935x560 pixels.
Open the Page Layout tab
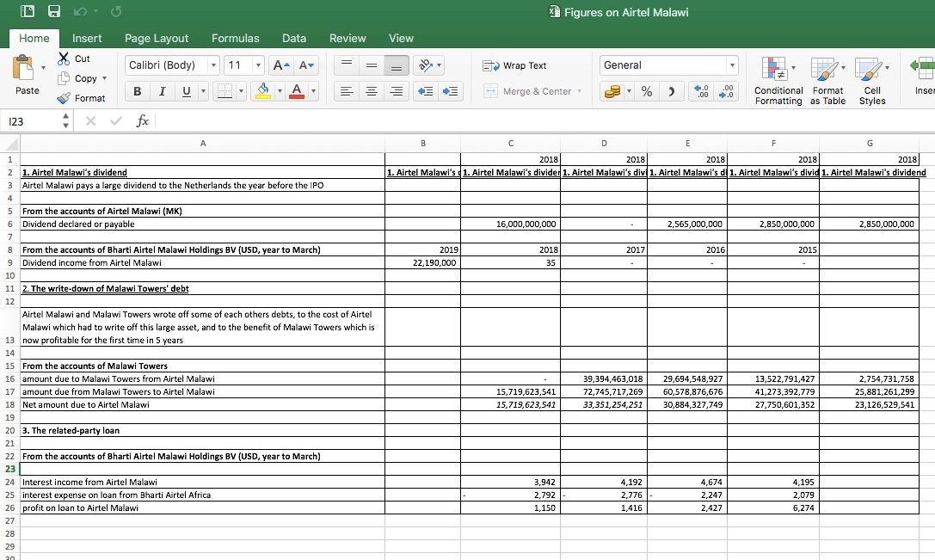pos(157,38)
